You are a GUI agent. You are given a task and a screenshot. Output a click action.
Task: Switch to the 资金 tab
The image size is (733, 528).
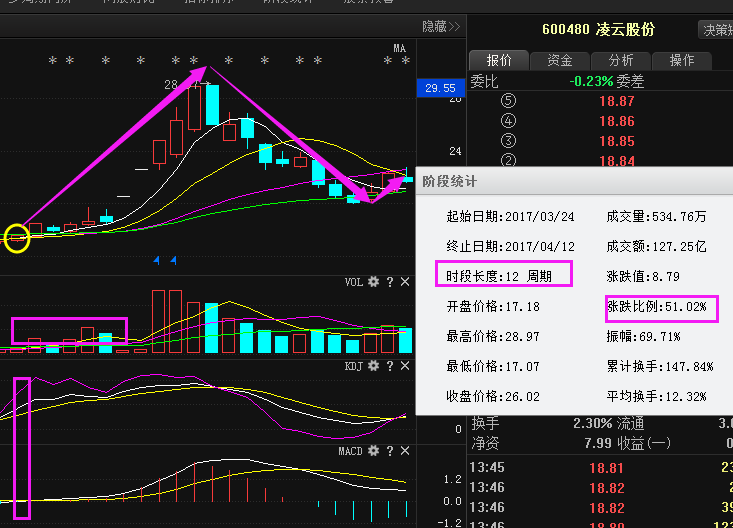pos(560,60)
